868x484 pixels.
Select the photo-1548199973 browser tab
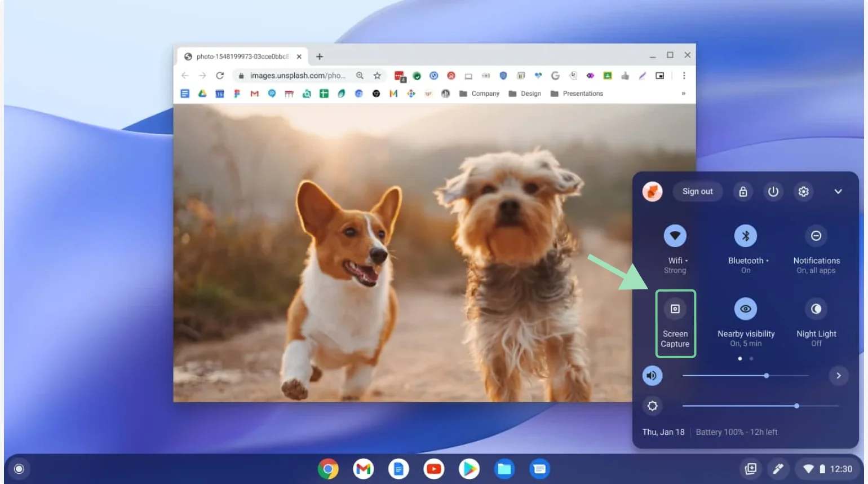[242, 56]
